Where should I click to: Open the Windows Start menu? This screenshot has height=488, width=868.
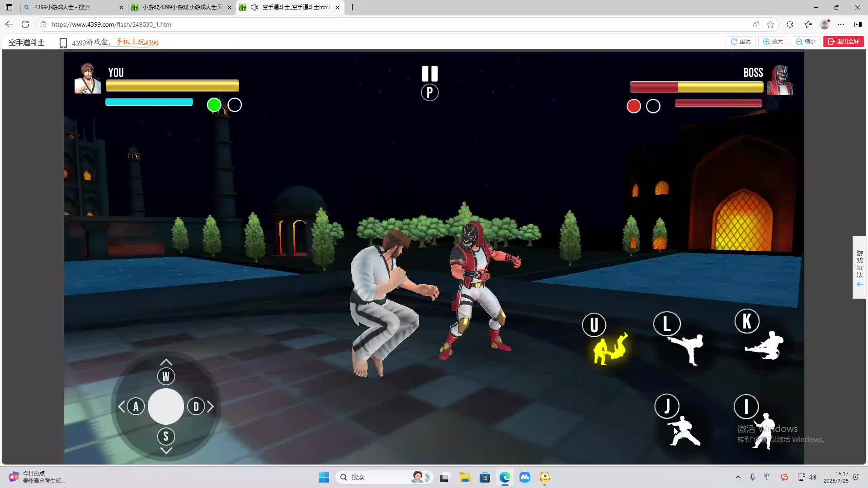pyautogui.click(x=324, y=477)
